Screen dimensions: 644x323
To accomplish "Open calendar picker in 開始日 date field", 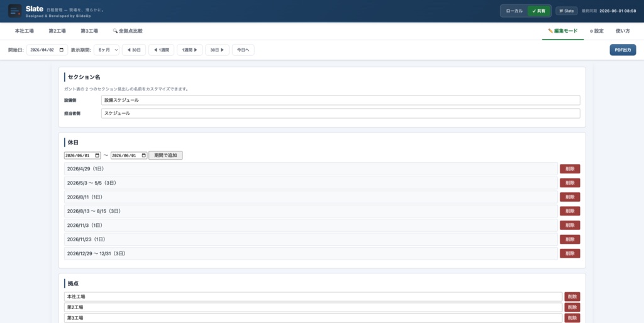I will (x=62, y=50).
